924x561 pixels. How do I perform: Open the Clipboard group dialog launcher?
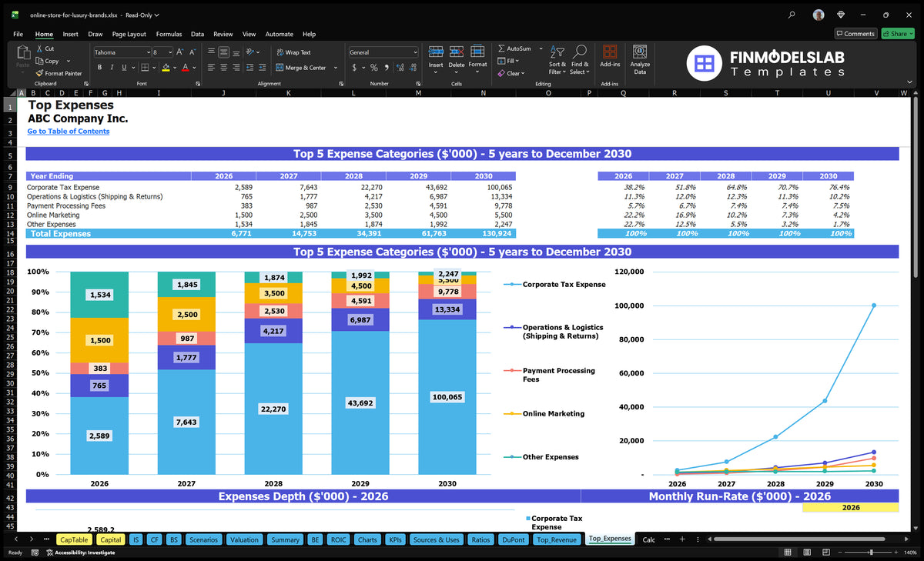pos(85,83)
